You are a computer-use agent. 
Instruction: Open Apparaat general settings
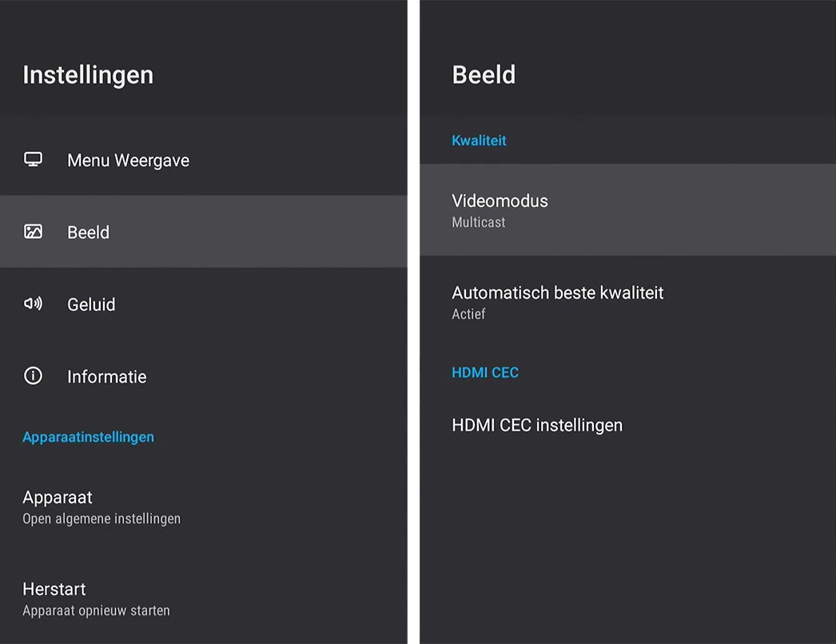58,497
